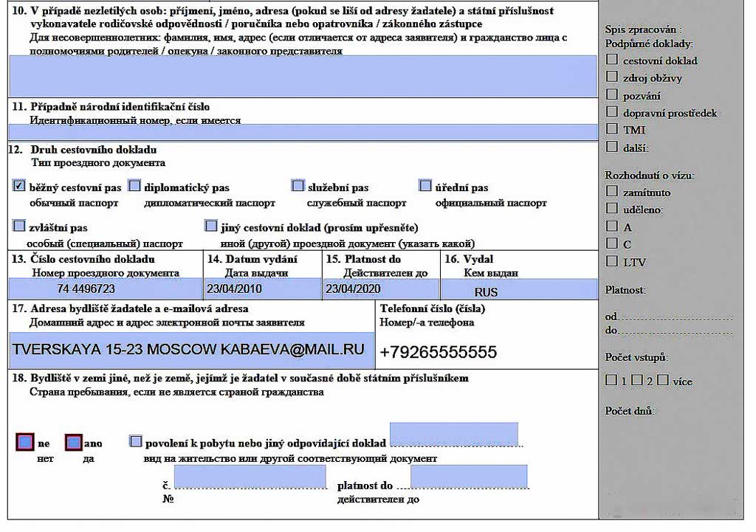This screenshot has height=532, width=756.
Task: Mark the 'zamítnuto' visa decision checkbox
Action: point(612,191)
